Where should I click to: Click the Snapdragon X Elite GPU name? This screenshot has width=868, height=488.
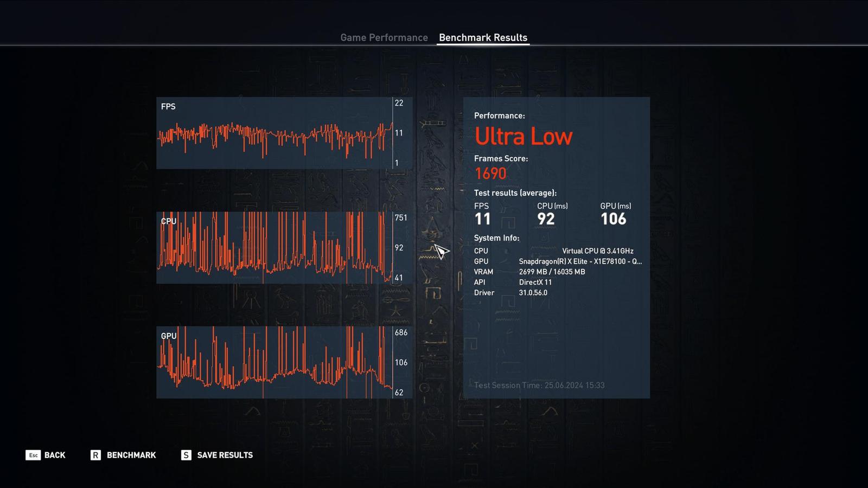(x=580, y=261)
